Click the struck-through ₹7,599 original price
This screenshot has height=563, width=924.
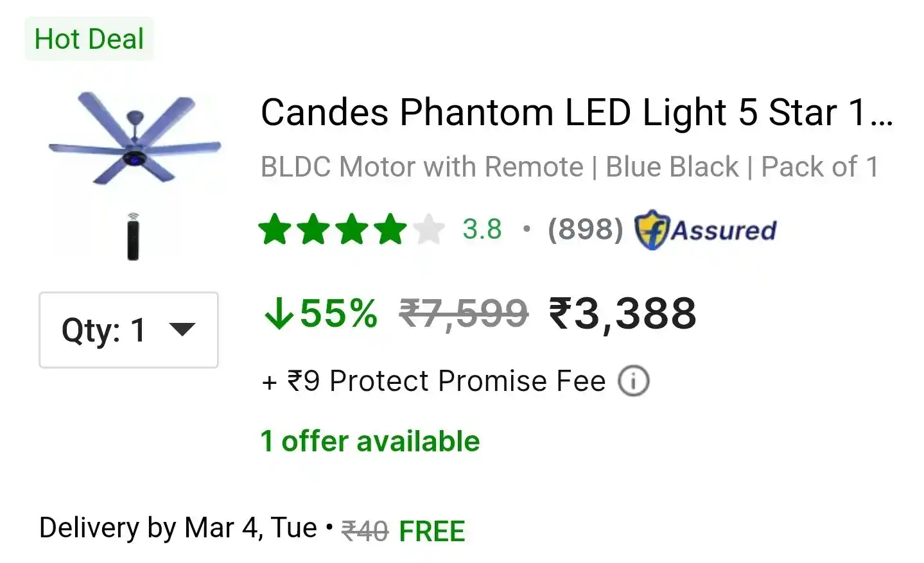click(x=464, y=314)
